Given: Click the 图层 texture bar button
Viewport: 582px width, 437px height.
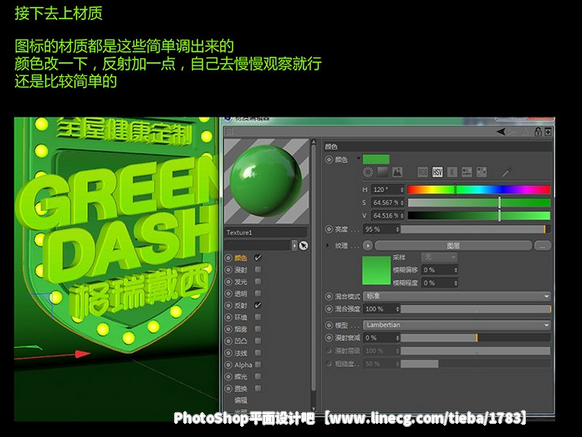Looking at the screenshot, I should [x=453, y=246].
